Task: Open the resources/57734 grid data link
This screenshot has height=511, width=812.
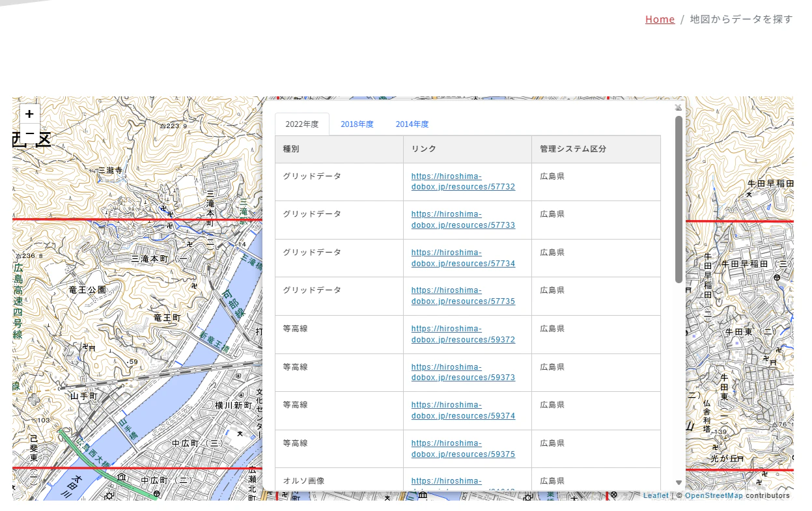Action: coord(463,258)
